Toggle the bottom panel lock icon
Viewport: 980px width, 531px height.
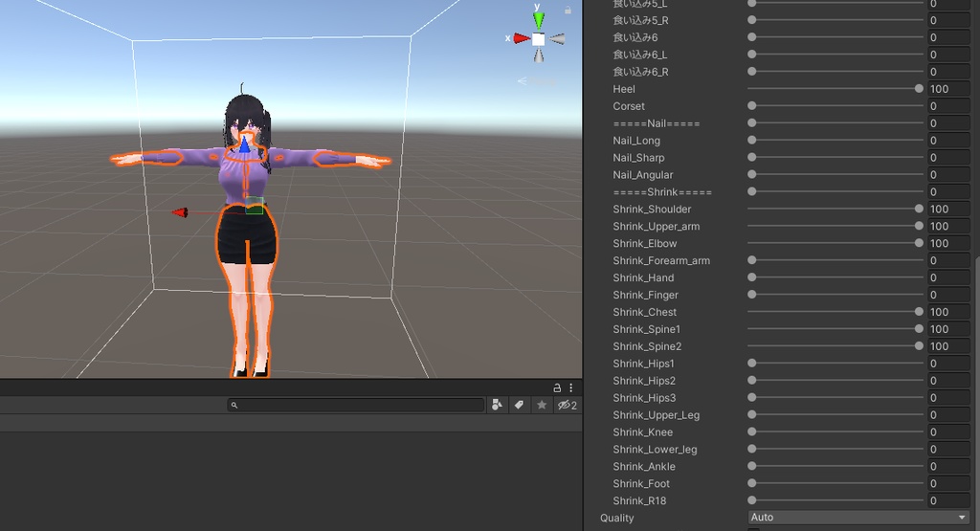557,387
